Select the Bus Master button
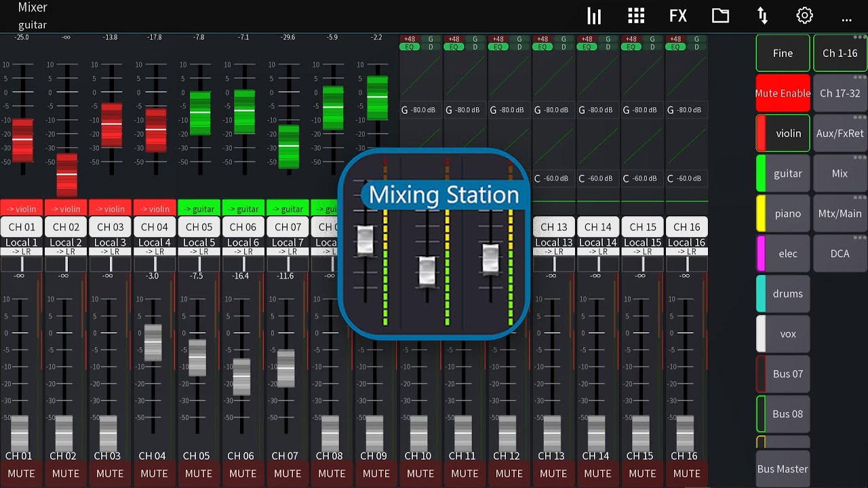Viewport: 868px width, 488px height. pyautogui.click(x=783, y=468)
